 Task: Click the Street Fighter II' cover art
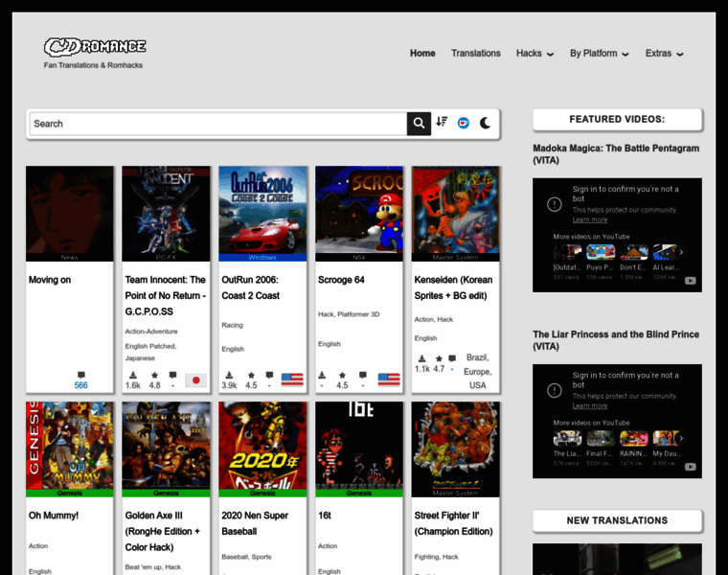point(455,446)
